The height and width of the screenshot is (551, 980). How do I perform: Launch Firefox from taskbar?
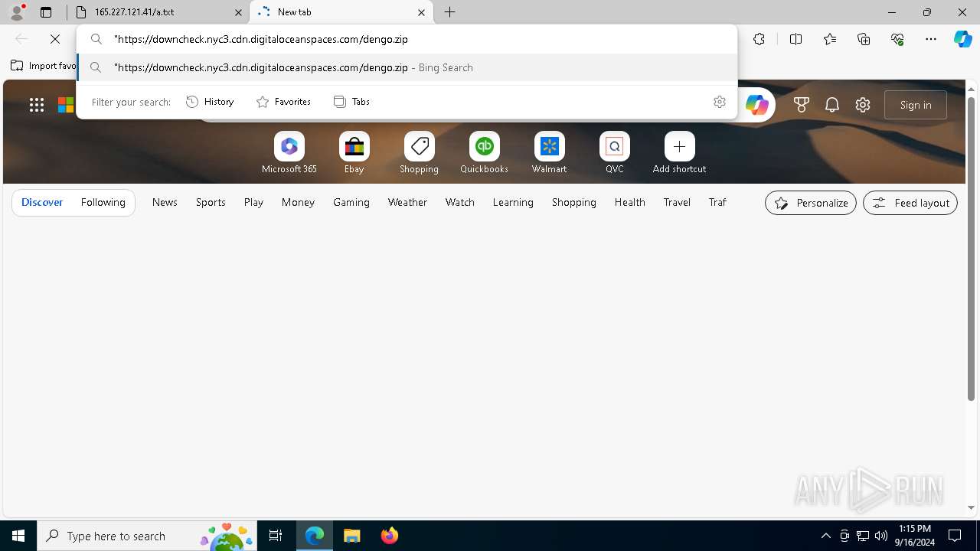(390, 536)
